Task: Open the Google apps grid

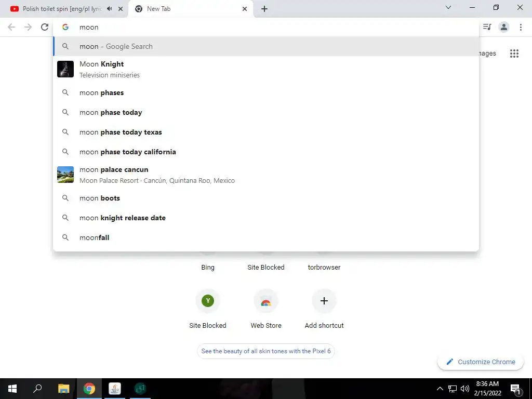Action: click(514, 54)
